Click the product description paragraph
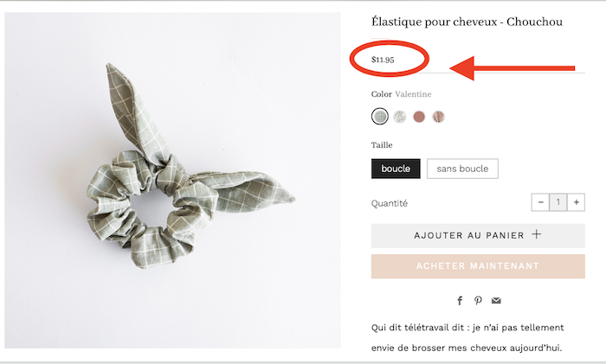This screenshot has width=606, height=364. coord(467,338)
